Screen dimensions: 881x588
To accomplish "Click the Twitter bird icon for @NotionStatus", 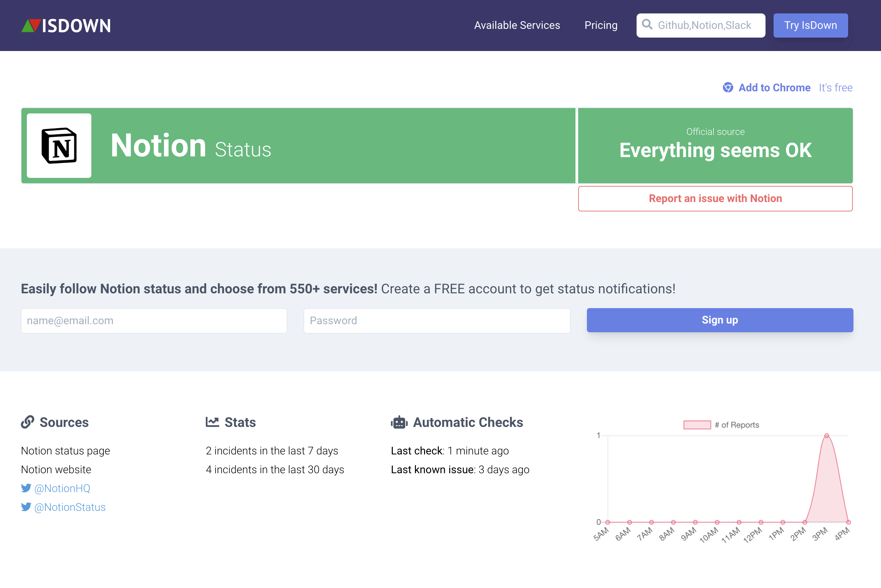I will click(26, 507).
